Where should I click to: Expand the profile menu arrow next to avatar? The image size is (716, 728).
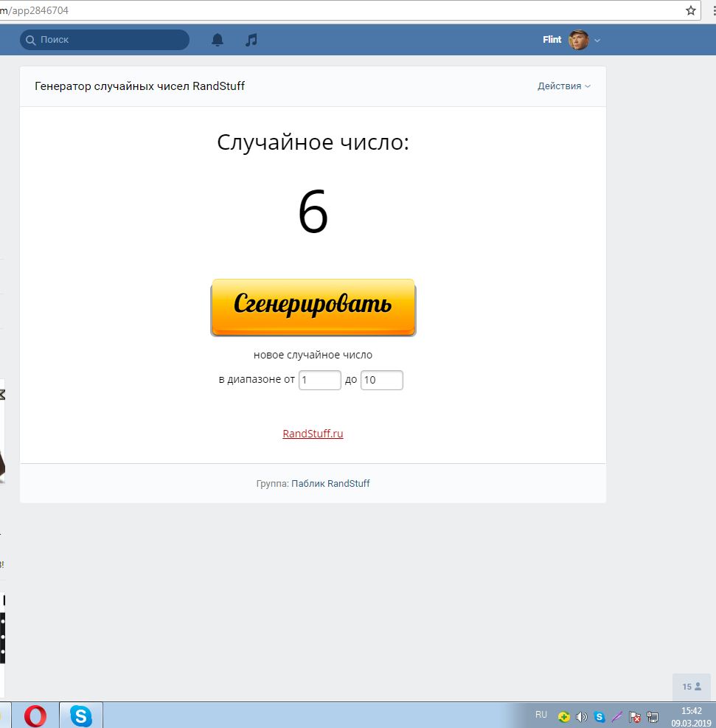click(597, 41)
